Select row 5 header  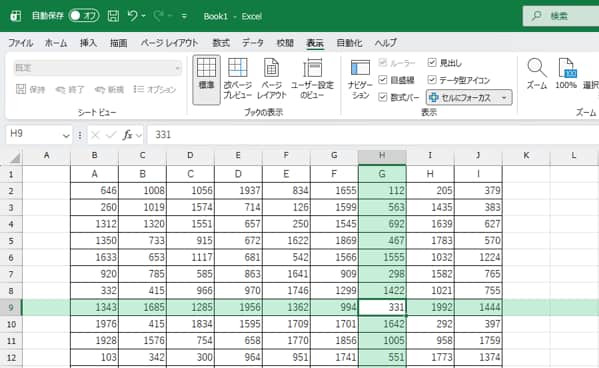click(11, 241)
